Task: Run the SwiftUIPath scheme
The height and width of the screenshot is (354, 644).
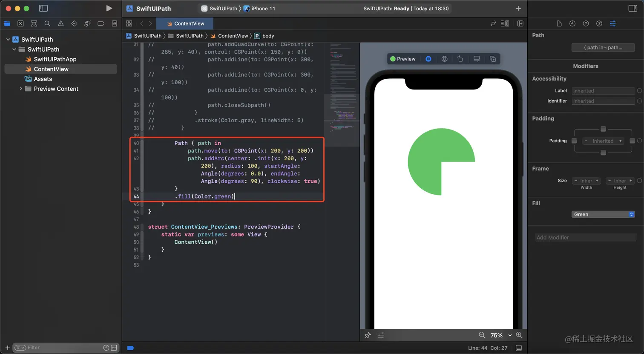Action: point(109,9)
